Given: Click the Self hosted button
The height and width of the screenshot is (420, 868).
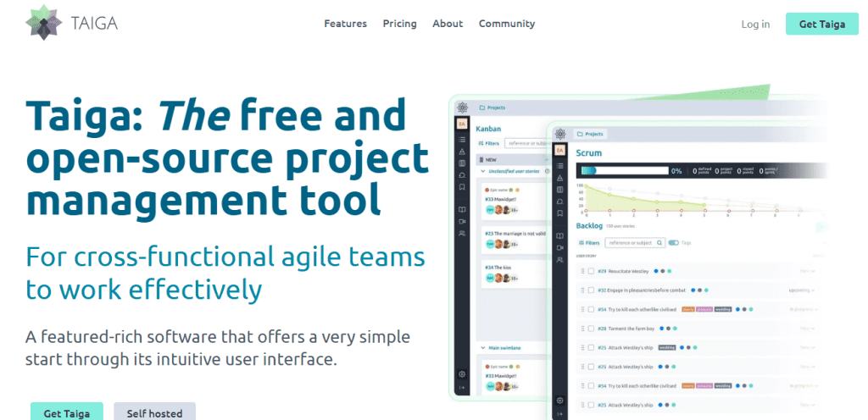Looking at the screenshot, I should pos(154,412).
